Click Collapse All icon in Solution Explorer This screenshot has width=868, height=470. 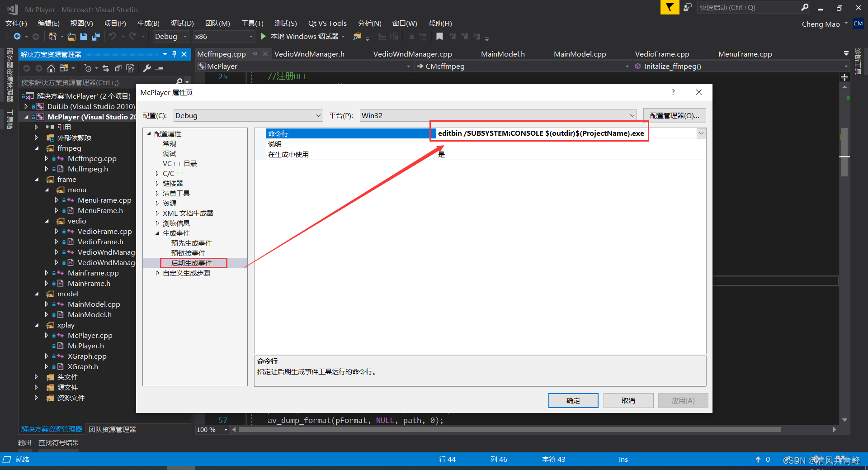(x=118, y=68)
